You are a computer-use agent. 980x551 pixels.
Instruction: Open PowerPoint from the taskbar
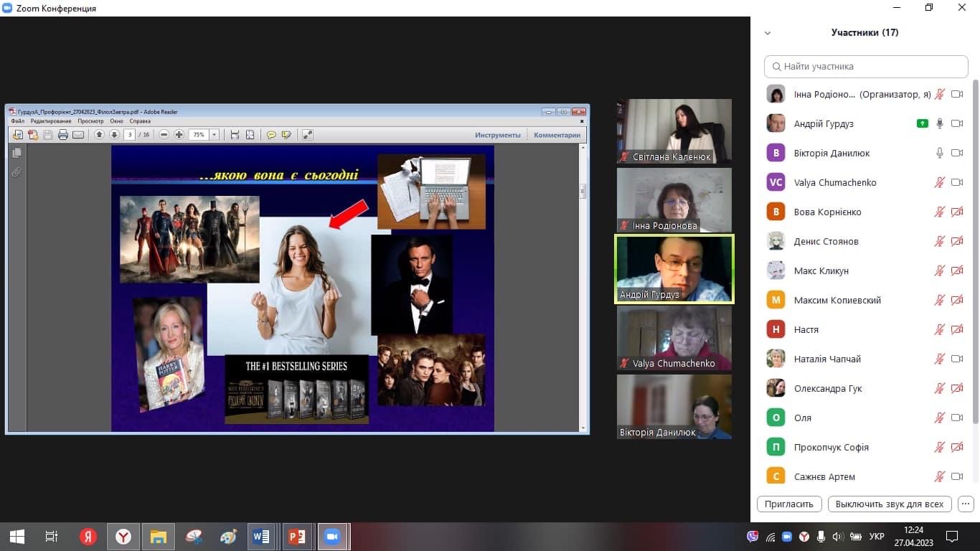pos(296,537)
